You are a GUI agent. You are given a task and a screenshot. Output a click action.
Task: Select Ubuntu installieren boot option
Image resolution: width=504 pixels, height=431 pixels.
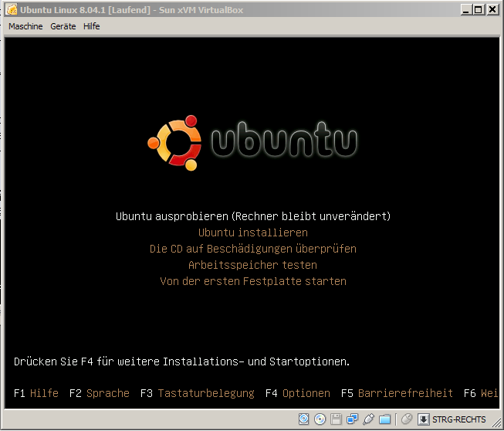[x=253, y=232]
